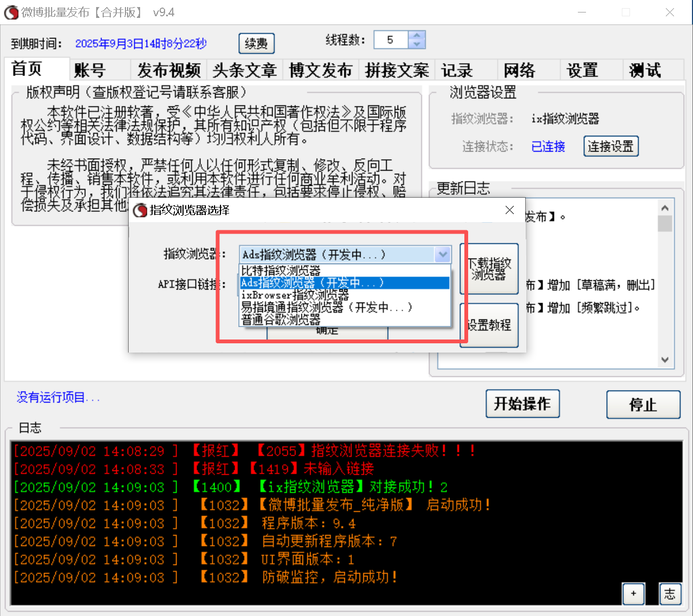Screen dimensions: 693x616
Task: Open the 博文发布 tab
Action: pyautogui.click(x=320, y=70)
